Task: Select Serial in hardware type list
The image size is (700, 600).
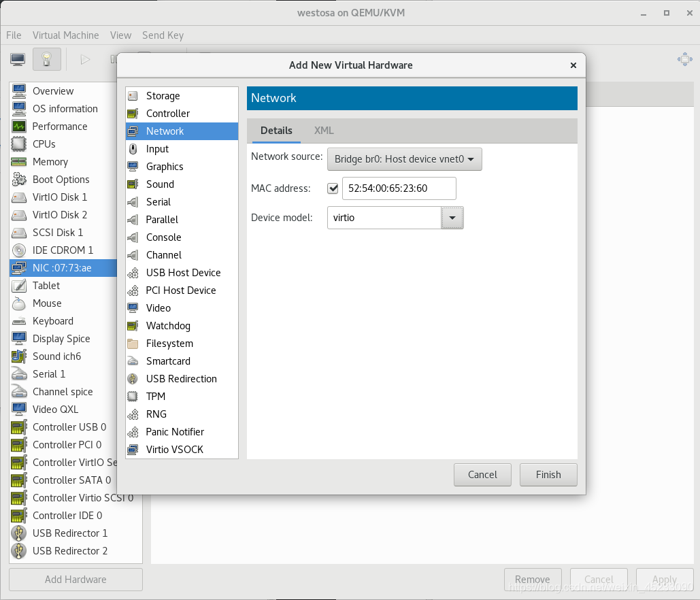Action: pos(182,202)
